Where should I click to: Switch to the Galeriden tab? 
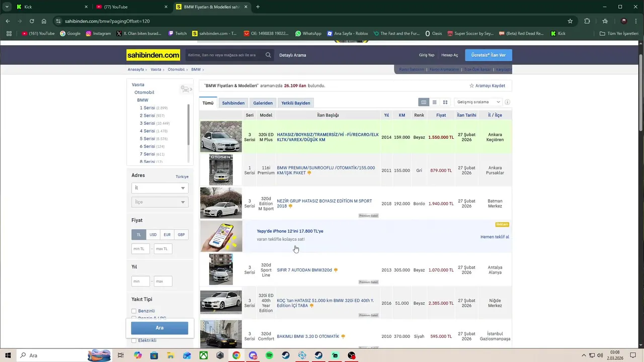tap(263, 103)
